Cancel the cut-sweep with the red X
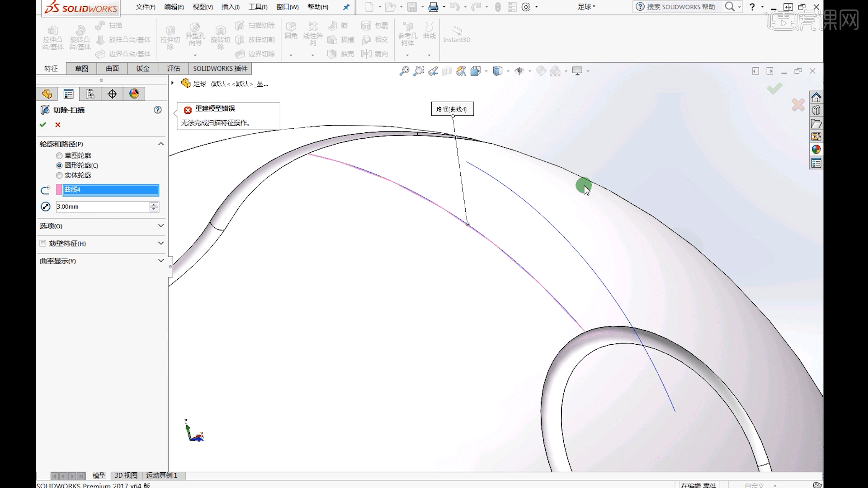This screenshot has height=488, width=868. 57,125
